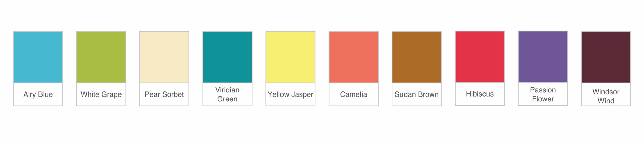Select the Airy Blue color swatch
644x142 pixels.
[x=38, y=57]
